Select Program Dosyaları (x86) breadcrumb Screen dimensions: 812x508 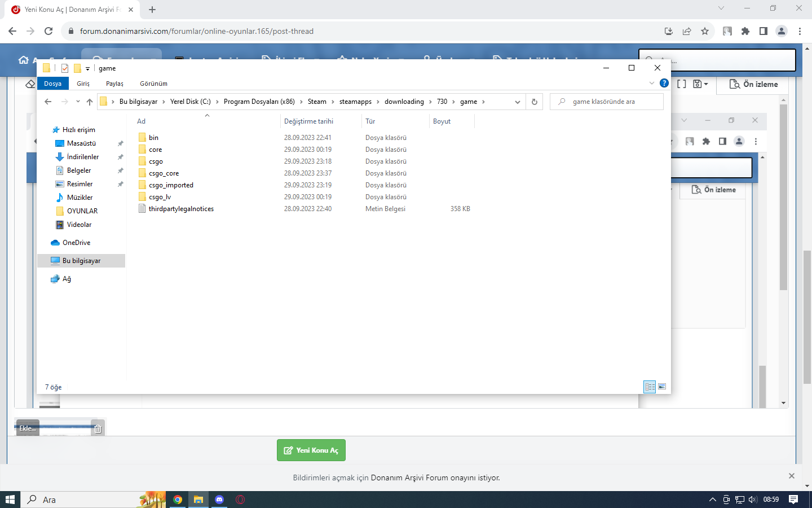[259, 102]
